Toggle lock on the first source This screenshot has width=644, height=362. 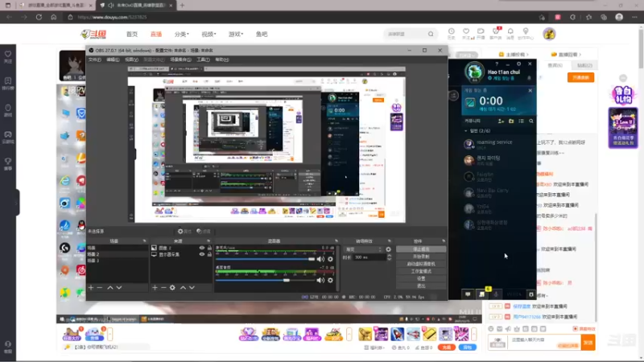coord(209,248)
